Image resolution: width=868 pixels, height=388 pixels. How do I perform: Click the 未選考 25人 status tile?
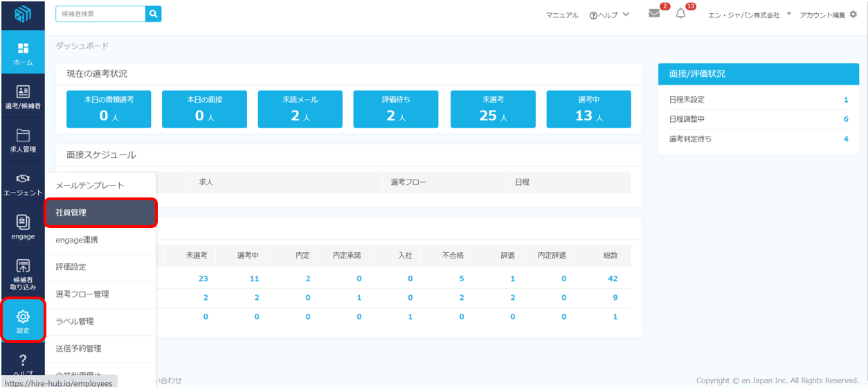coord(493,109)
